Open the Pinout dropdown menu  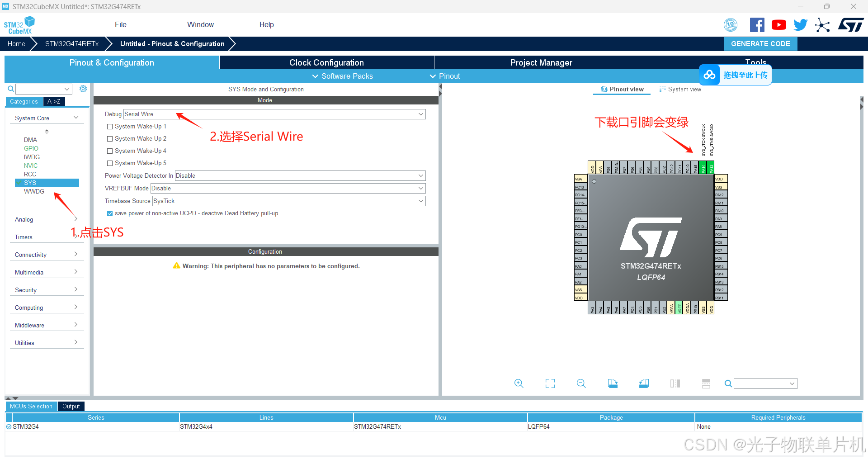pyautogui.click(x=445, y=76)
